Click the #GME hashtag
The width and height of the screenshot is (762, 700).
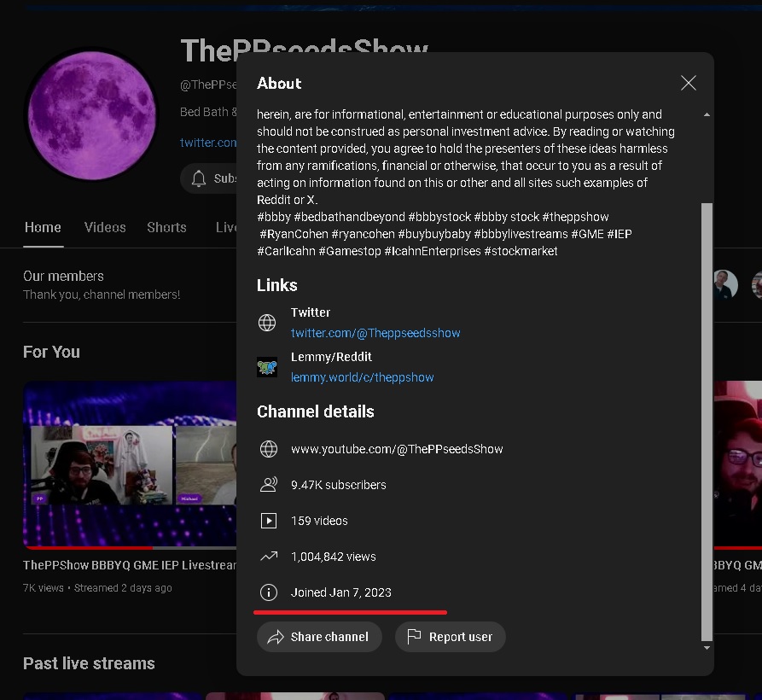[587, 234]
